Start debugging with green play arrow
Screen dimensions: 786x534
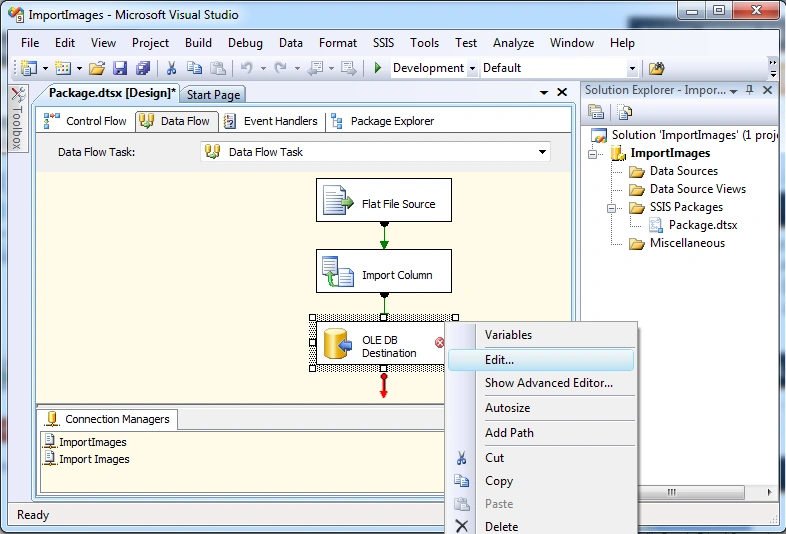378,67
